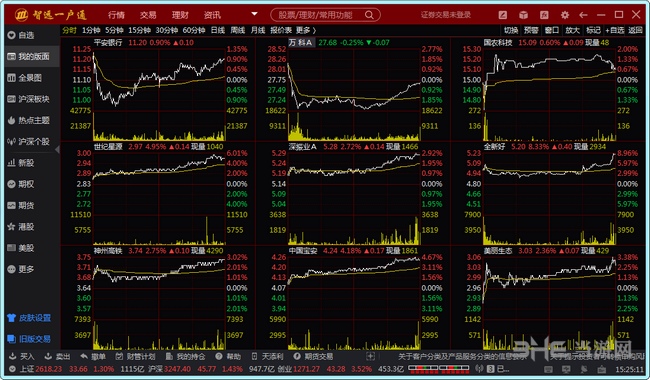Open the main menu dropdown arrow beside 资讯
This screenshot has height=380, width=650.
click(254, 14)
